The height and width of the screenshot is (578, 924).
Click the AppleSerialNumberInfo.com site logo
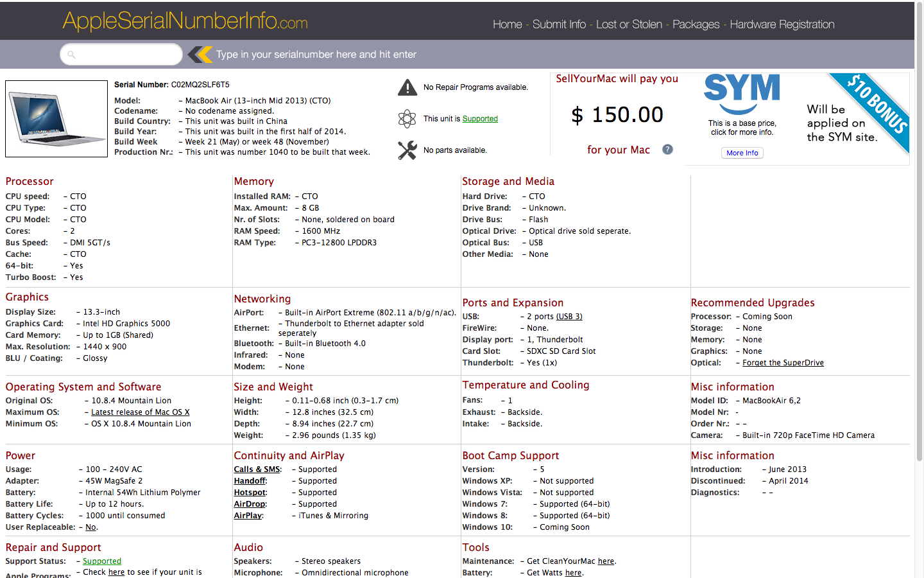coord(185,21)
